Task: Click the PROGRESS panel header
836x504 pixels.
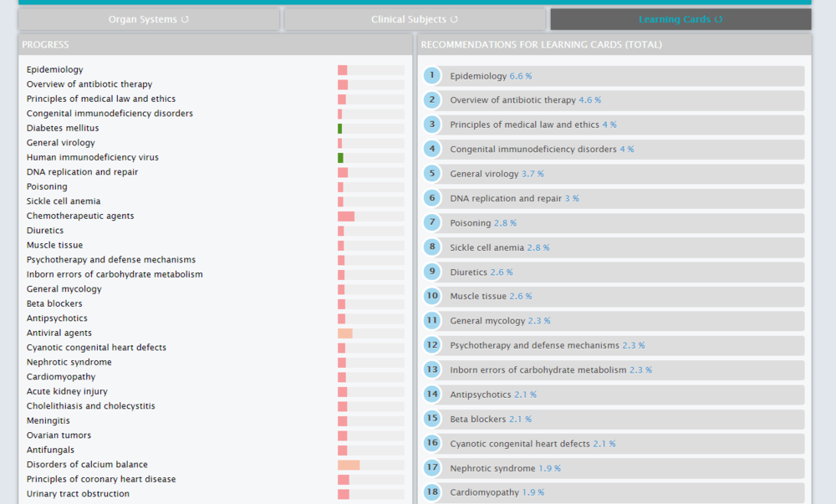Action: tap(216, 45)
